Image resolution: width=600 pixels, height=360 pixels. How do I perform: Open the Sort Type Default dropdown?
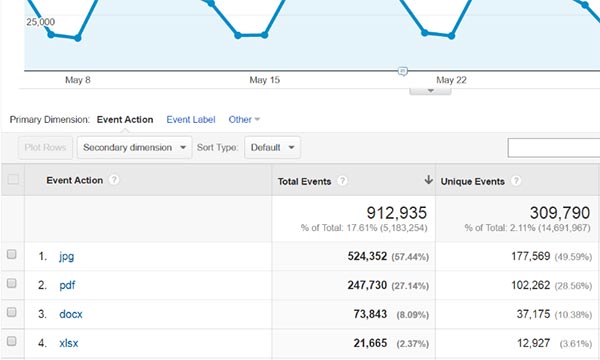pyautogui.click(x=272, y=147)
